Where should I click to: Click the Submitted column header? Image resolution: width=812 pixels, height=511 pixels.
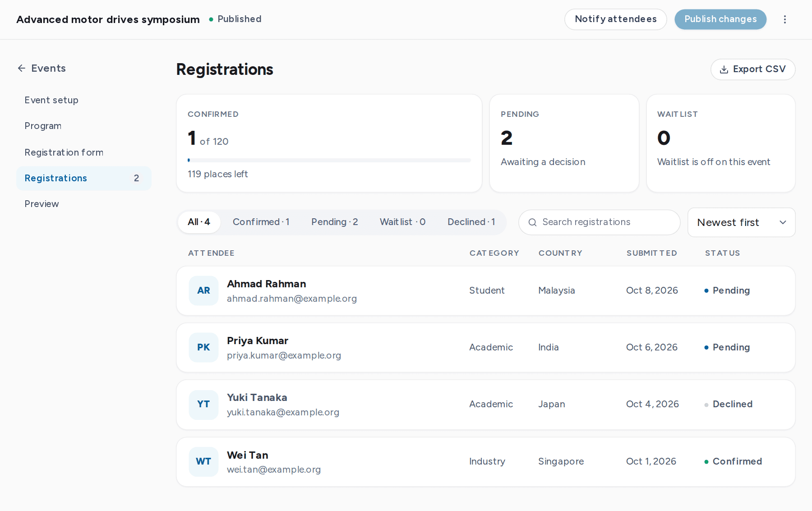pos(652,253)
